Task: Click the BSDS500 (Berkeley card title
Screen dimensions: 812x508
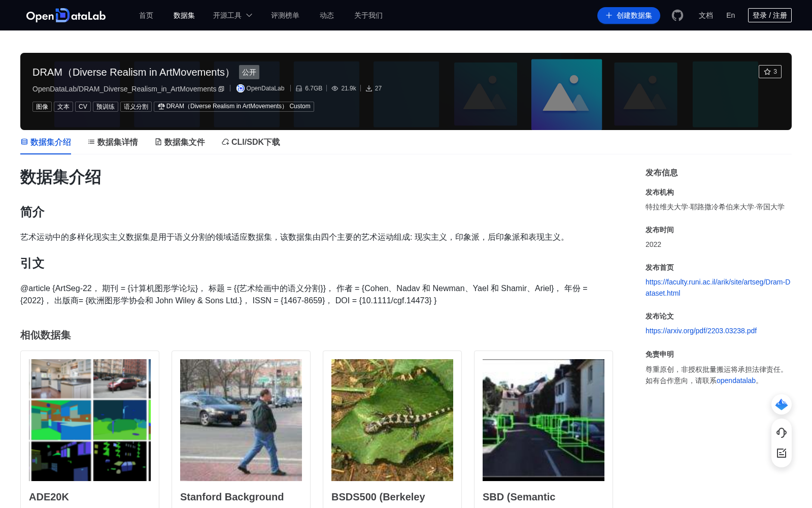Action: click(378, 497)
